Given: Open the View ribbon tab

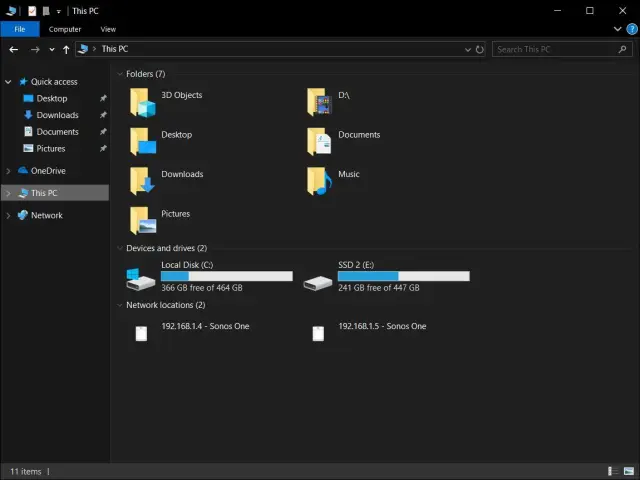Looking at the screenshot, I should tap(108, 30).
